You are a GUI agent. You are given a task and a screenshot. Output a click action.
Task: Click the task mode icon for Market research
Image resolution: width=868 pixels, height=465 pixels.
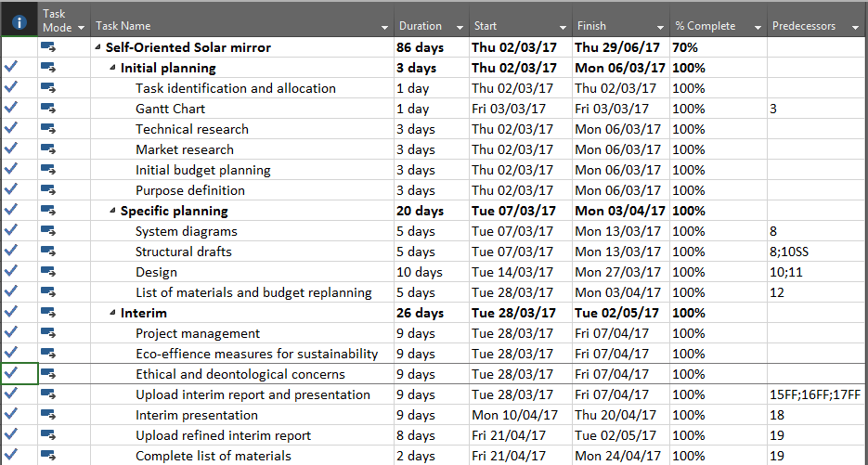48,149
